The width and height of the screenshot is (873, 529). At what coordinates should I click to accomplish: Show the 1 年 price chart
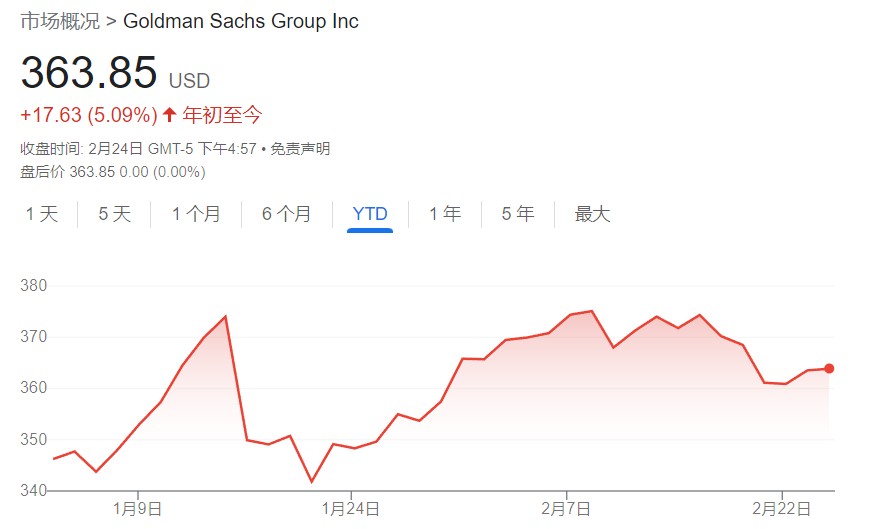coord(445,214)
